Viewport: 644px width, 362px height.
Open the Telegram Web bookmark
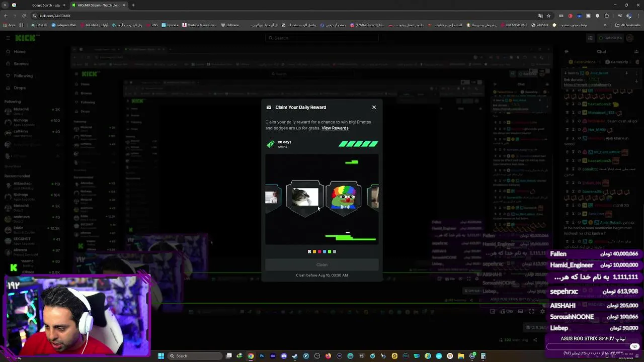click(63, 25)
